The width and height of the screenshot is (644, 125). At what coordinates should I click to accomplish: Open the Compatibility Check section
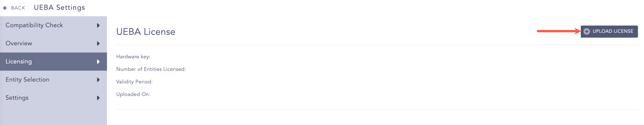click(53, 25)
